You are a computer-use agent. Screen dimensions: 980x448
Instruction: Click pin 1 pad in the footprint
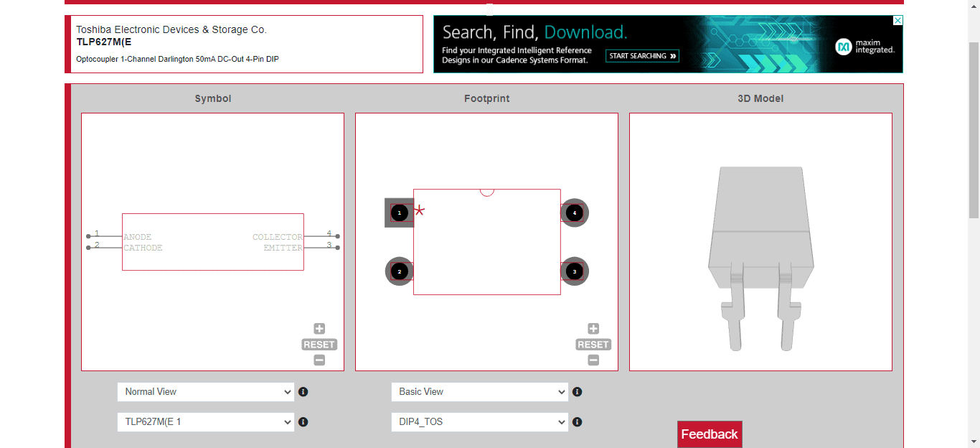pos(400,213)
